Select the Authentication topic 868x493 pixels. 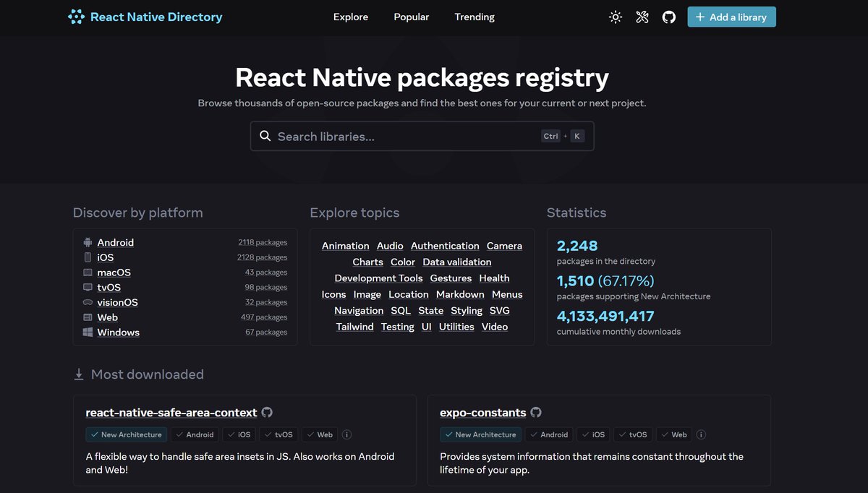[445, 246]
